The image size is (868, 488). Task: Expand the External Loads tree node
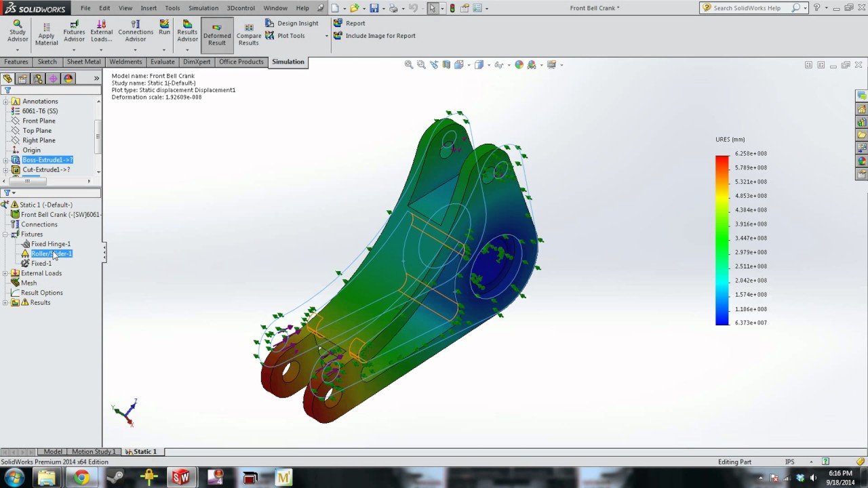(6, 272)
